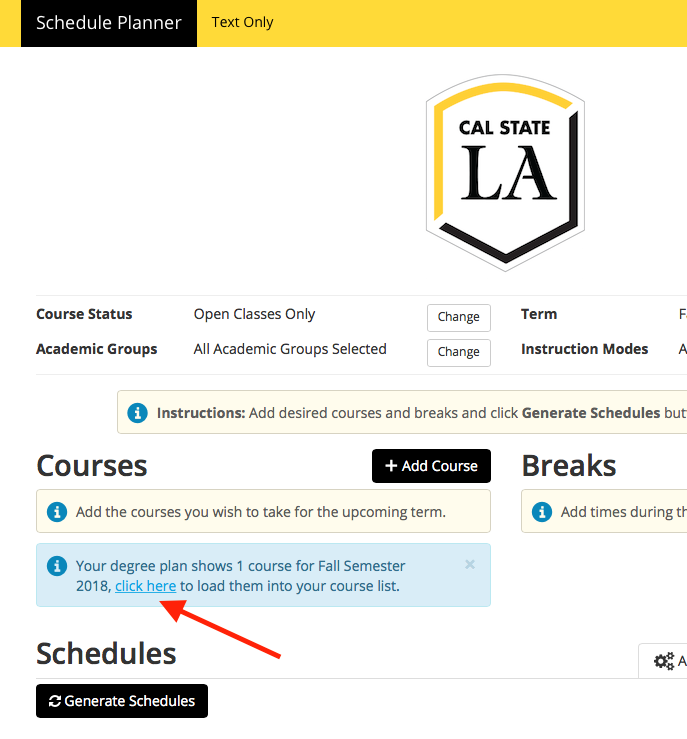This screenshot has height=739, width=687.
Task: Click the Schedules heading
Action: 106,654
